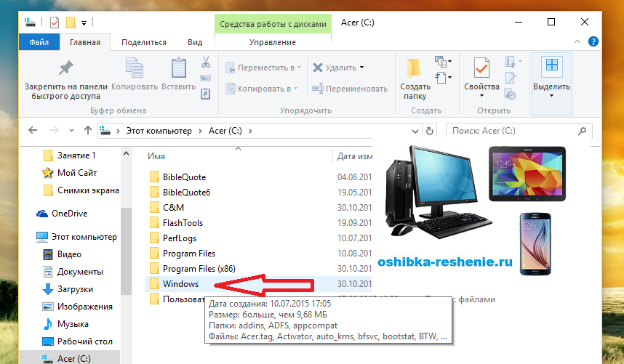Click Этот компьютер in the address bar
624x364 pixels.
(159, 131)
